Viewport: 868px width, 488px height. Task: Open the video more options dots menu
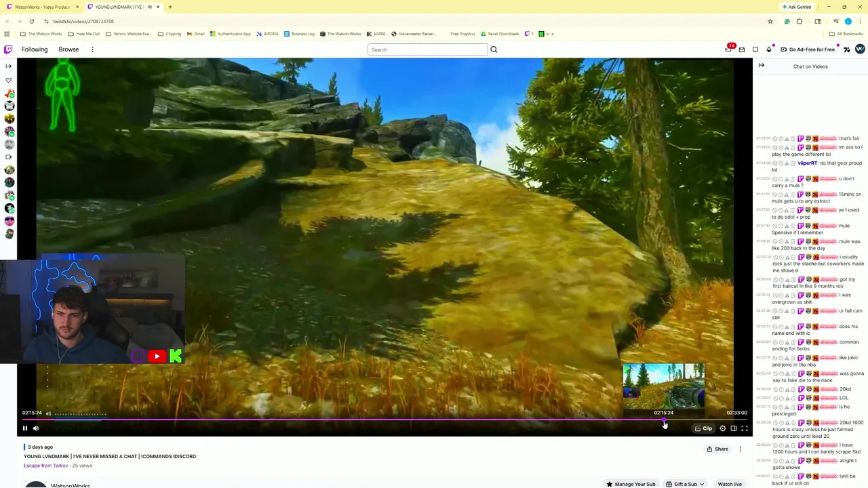[x=741, y=449]
